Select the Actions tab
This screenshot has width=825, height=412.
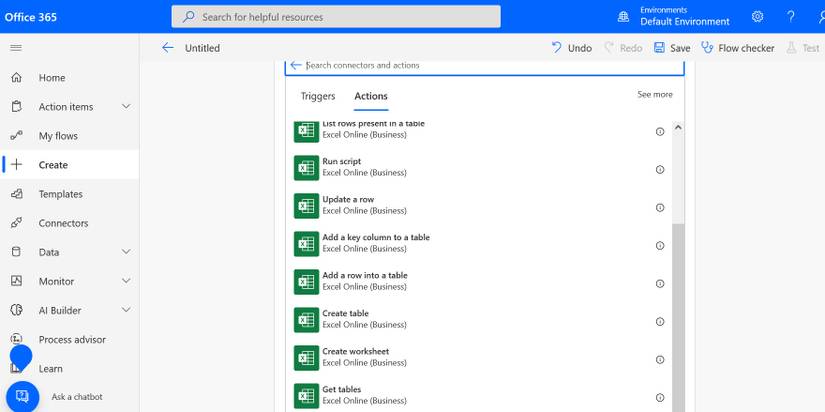(x=371, y=96)
